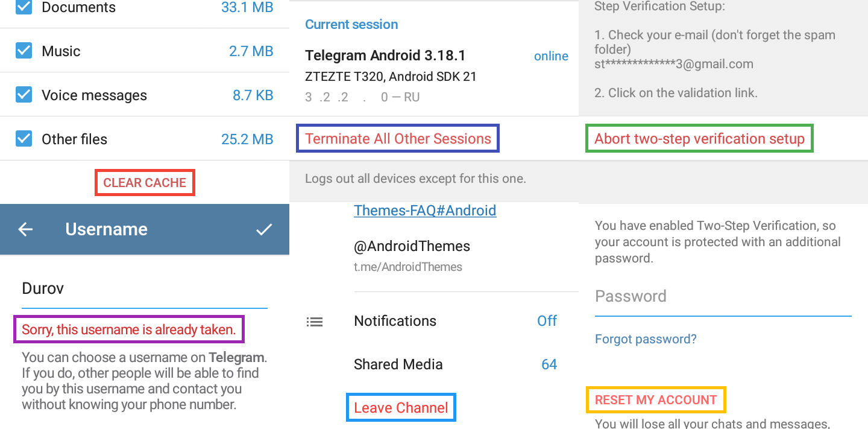Viewport: 868px width, 429px height.
Task: Uncheck the Documents checkbox
Action: (24, 7)
